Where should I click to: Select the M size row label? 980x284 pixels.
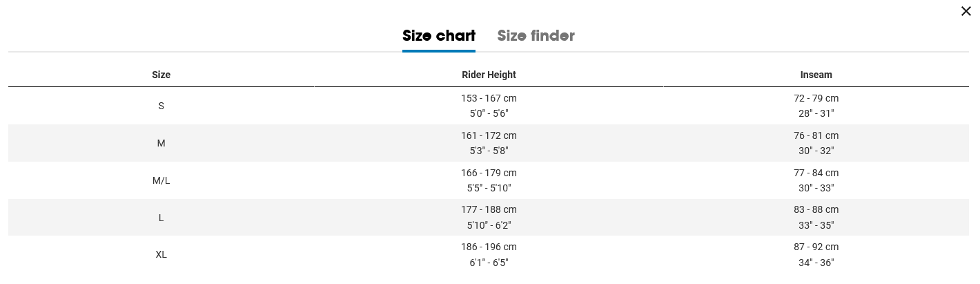tap(161, 143)
